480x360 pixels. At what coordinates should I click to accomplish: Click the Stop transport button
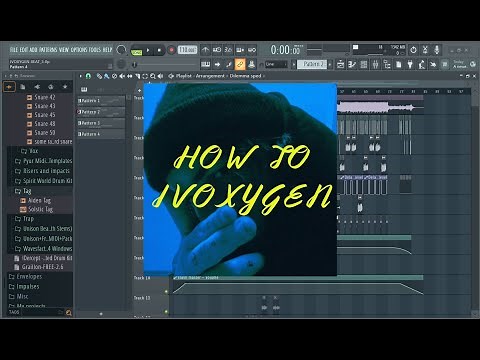[x=159, y=50]
